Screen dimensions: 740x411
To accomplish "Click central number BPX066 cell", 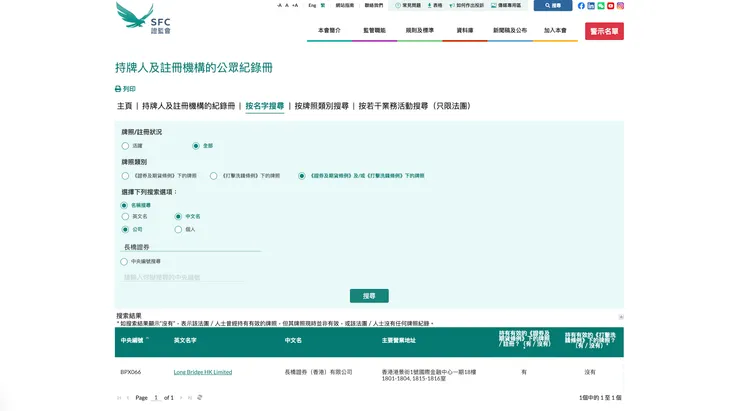I will click(x=131, y=372).
